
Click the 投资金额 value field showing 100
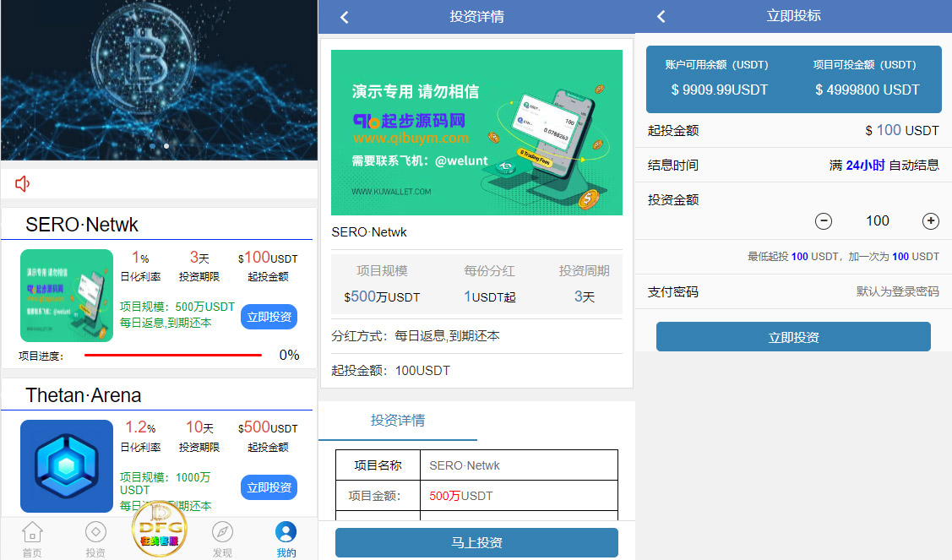pyautogui.click(x=878, y=221)
